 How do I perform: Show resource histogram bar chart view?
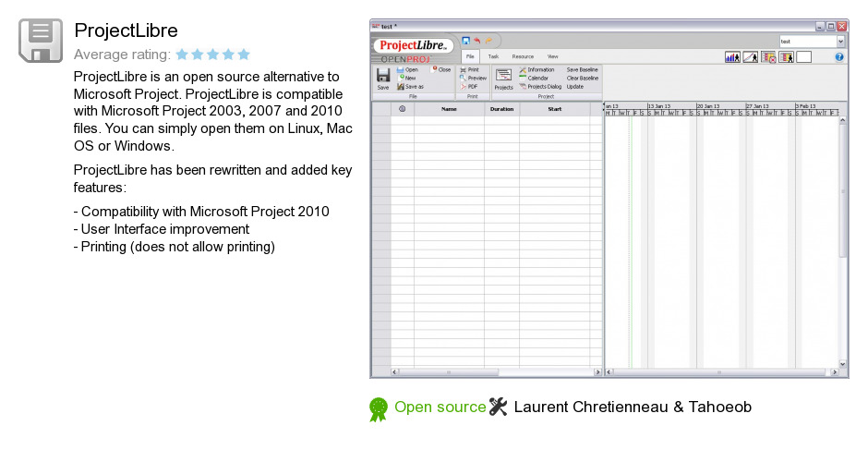(x=732, y=57)
